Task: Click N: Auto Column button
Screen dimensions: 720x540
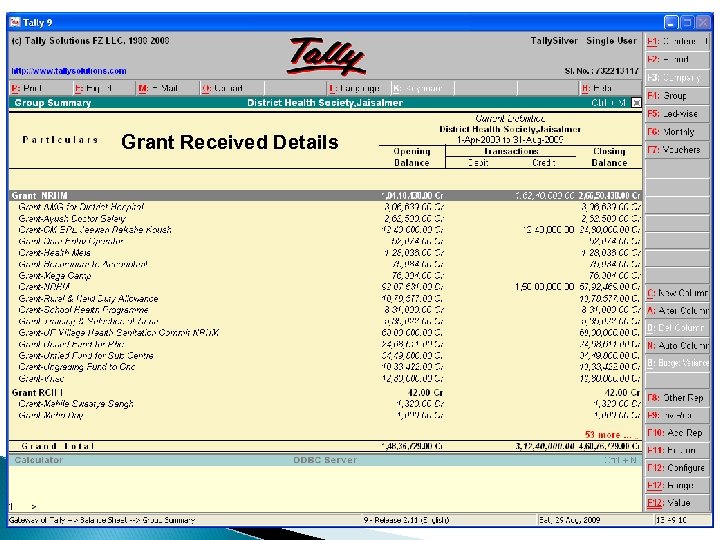Action: [x=677, y=345]
